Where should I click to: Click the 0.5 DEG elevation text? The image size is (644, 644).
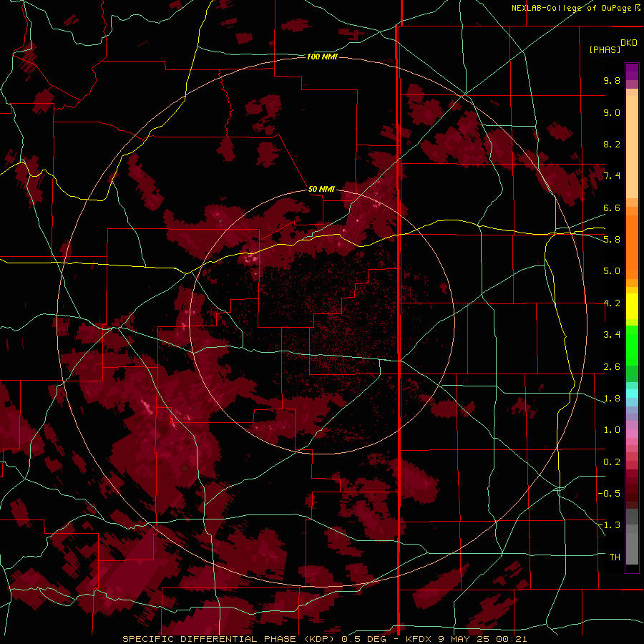[x=364, y=639]
